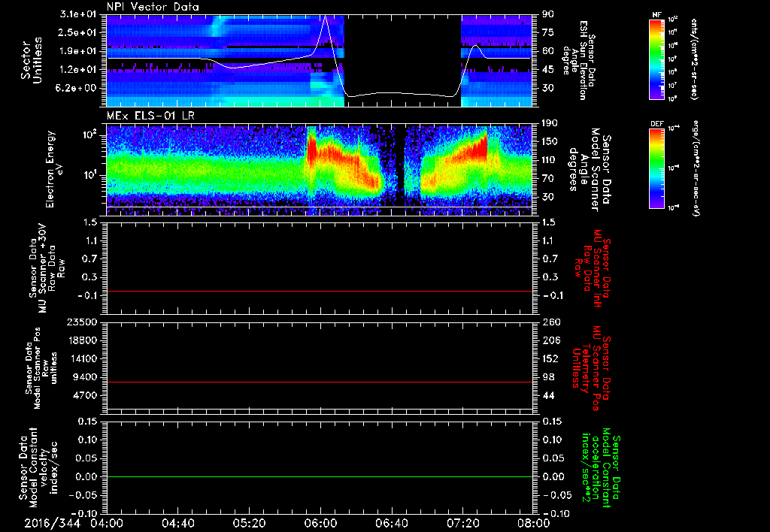Viewport: 770px width, 532px height.
Task: Click the '44' telemetry tick label
Action: pos(547,395)
